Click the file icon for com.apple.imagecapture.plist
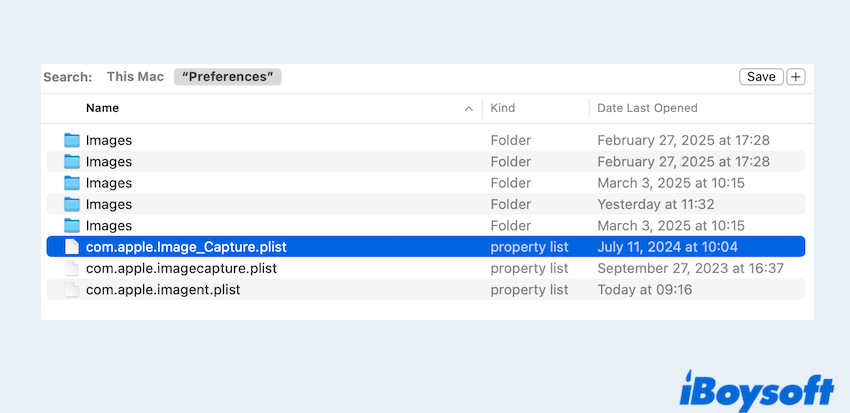The width and height of the screenshot is (850, 413). pos(71,268)
